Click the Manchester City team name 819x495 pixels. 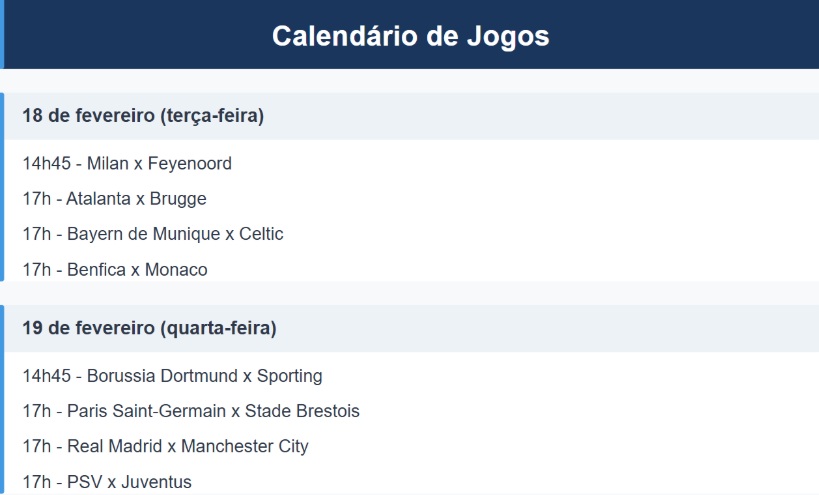click(244, 446)
